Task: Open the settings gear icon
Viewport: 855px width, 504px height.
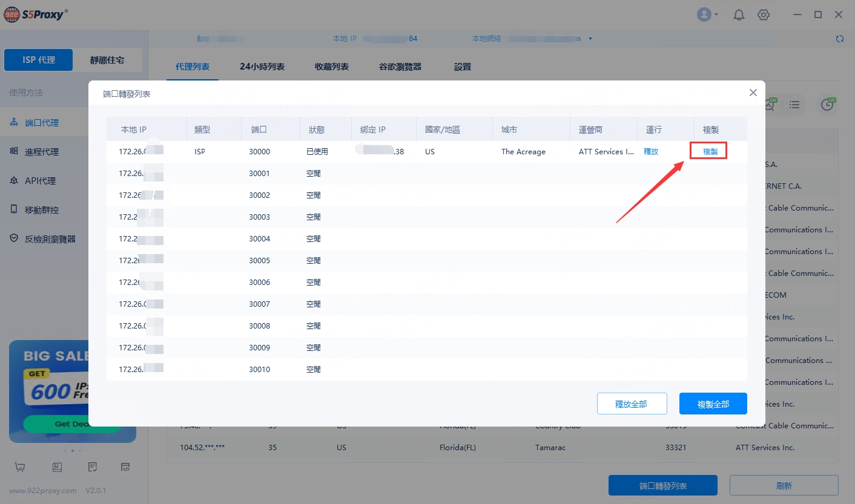Action: [x=764, y=15]
